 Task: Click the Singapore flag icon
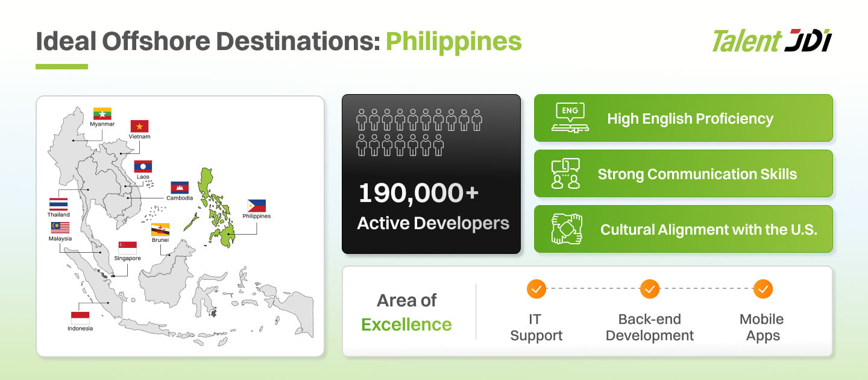click(128, 248)
